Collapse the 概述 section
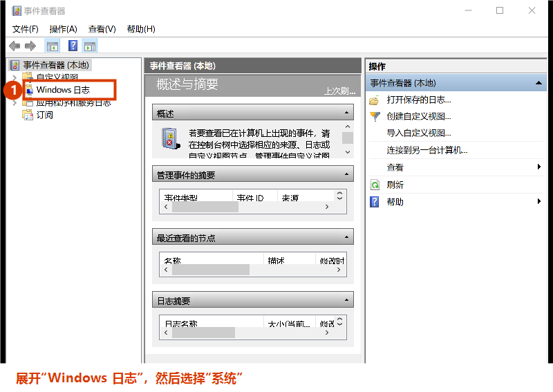This screenshot has height=392, width=553. coord(346,113)
